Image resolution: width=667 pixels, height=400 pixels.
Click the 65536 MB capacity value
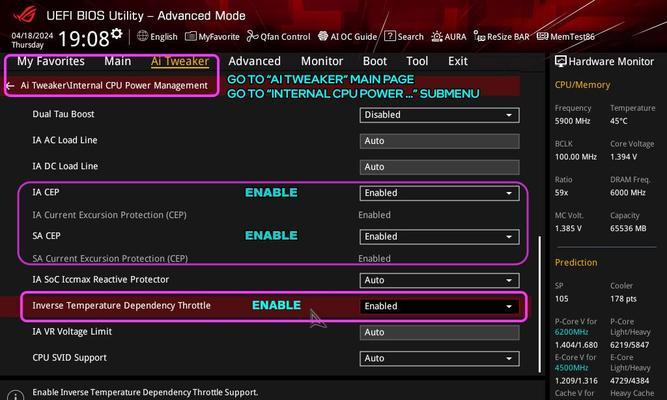[628, 228]
